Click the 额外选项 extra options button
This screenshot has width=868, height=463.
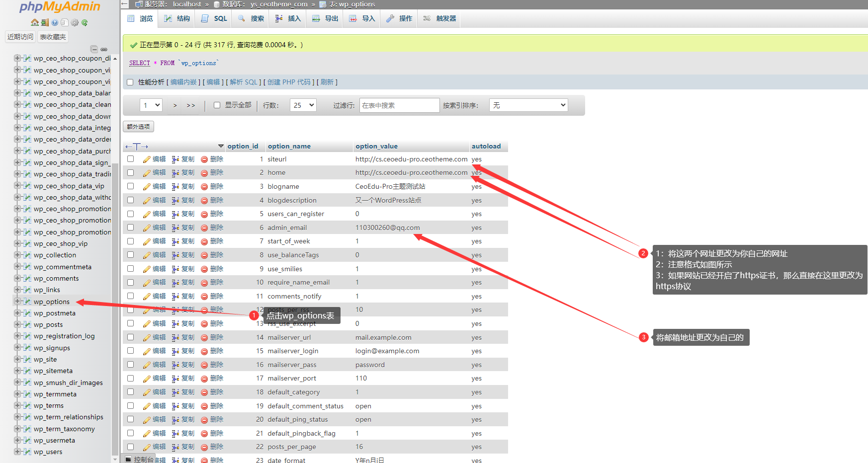pos(138,127)
